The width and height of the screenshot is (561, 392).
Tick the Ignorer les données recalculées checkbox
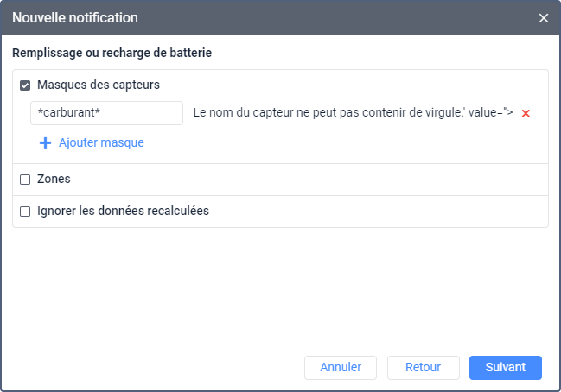25,211
